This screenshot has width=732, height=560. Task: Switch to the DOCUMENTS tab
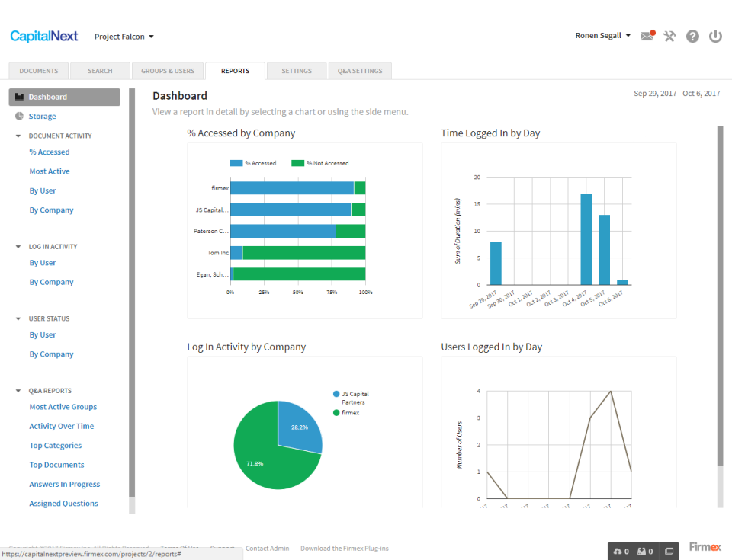tap(38, 70)
